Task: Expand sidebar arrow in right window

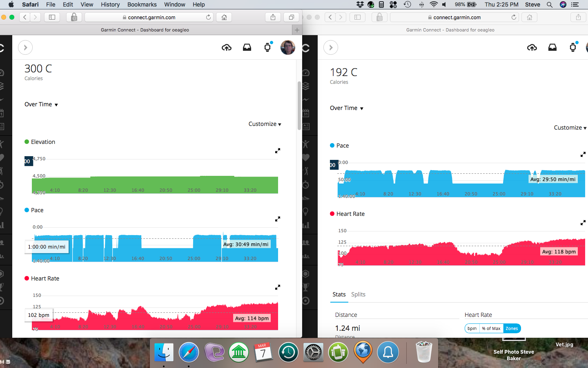Action: coord(331,47)
